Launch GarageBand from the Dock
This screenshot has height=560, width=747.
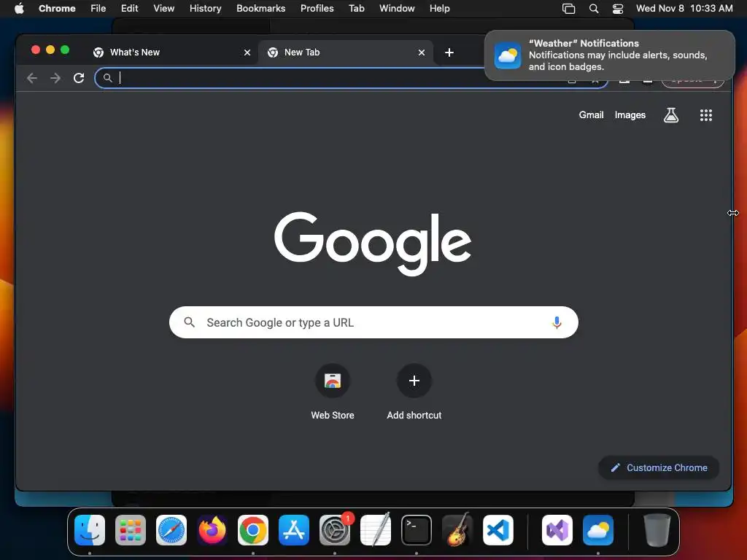457,529
